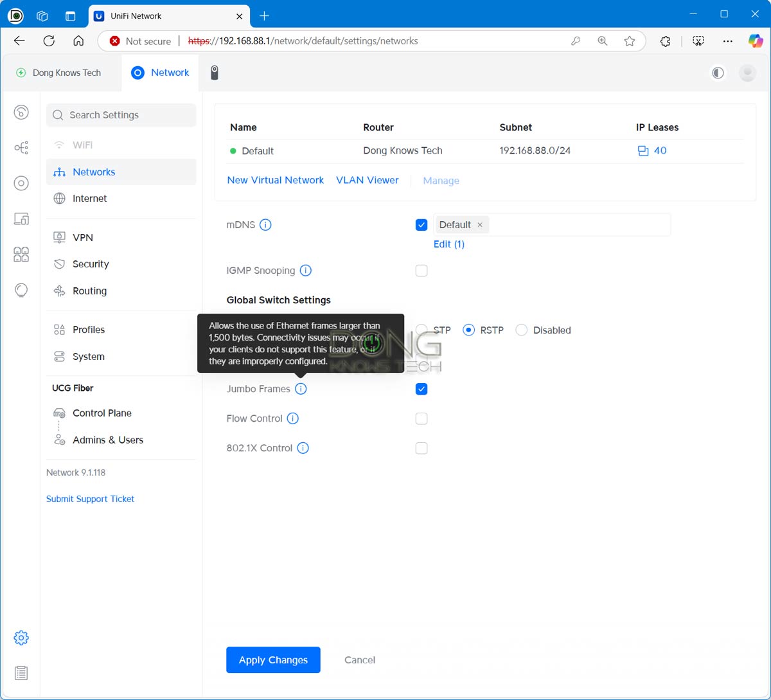Screen dimensions: 771x700
Task: Select the STP radio button
Action: coord(421,330)
